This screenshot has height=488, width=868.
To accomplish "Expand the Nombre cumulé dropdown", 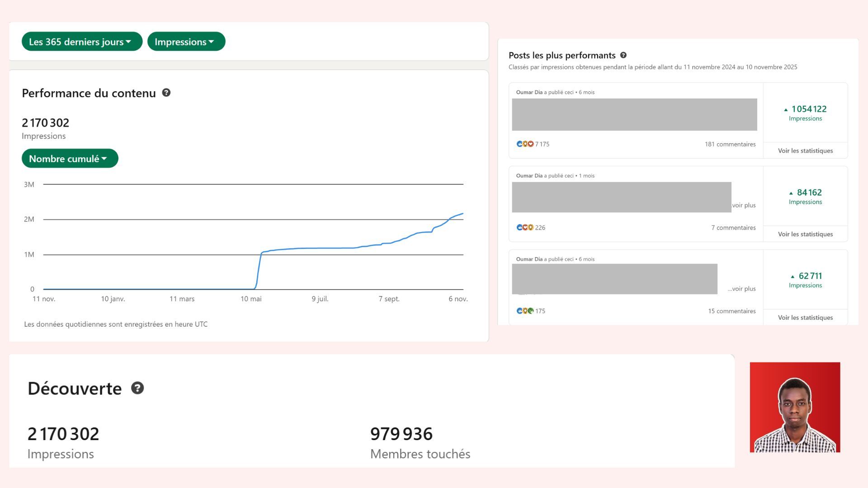I will coord(70,159).
